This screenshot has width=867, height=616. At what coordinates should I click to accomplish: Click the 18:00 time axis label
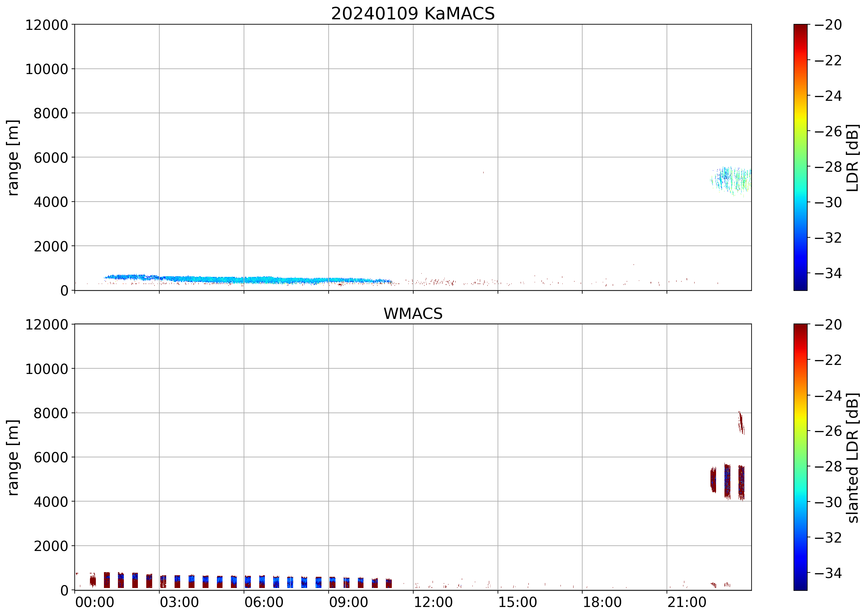point(602,602)
